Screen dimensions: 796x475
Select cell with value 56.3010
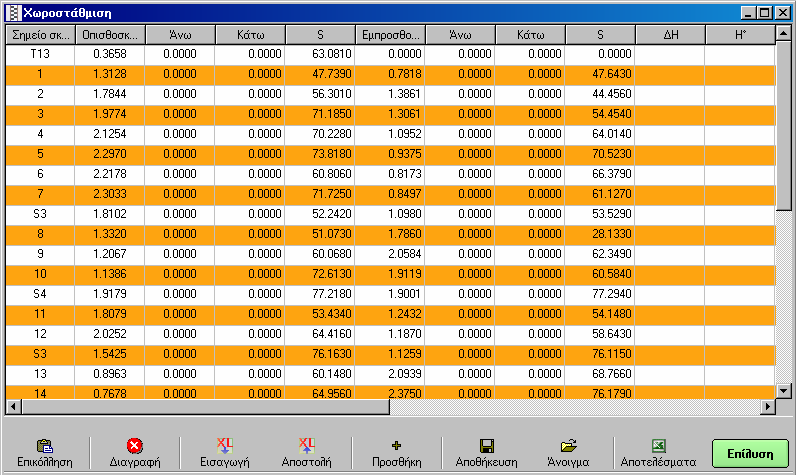tap(320, 94)
